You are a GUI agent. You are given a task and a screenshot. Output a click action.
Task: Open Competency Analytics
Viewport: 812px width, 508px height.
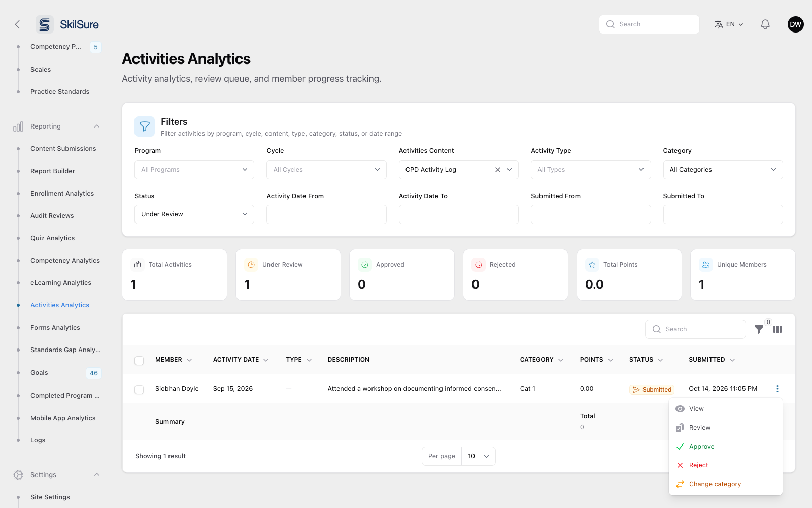(65, 261)
